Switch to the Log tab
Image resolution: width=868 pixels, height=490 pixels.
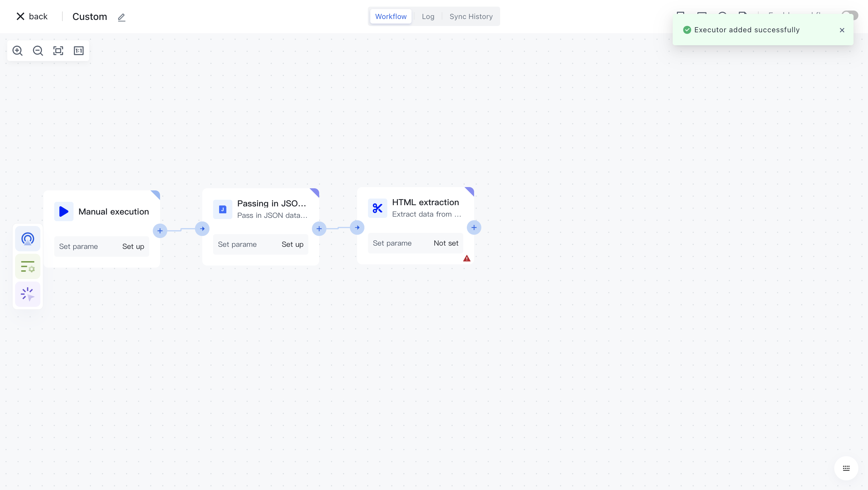pos(428,17)
